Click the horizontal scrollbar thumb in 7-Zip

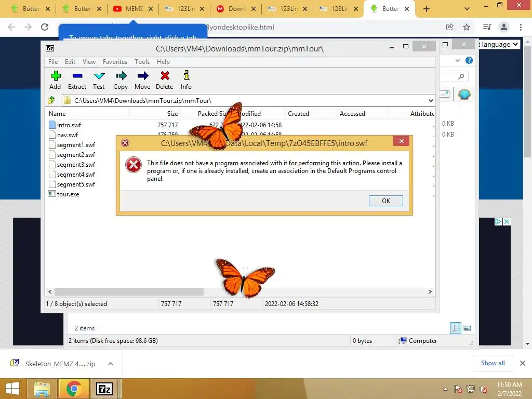click(129, 292)
